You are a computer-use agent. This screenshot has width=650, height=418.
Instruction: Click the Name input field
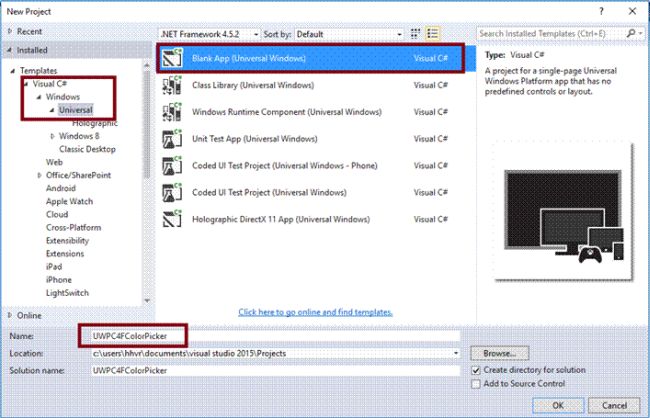click(x=275, y=336)
